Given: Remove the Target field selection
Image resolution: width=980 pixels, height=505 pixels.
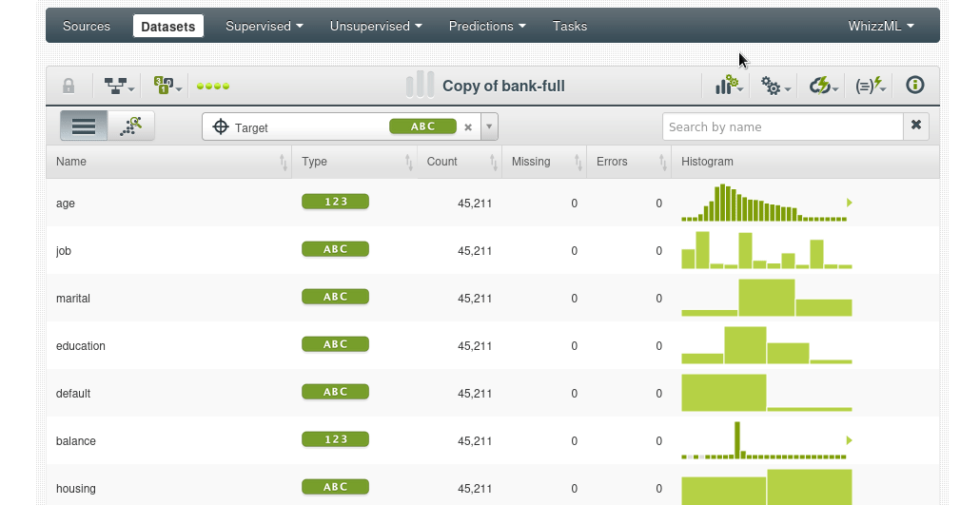Looking at the screenshot, I should 468,126.
